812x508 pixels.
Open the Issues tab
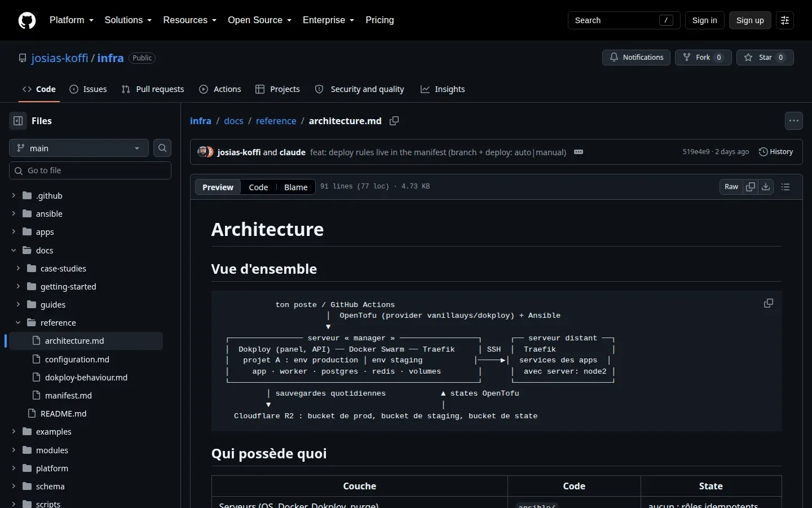coord(88,89)
